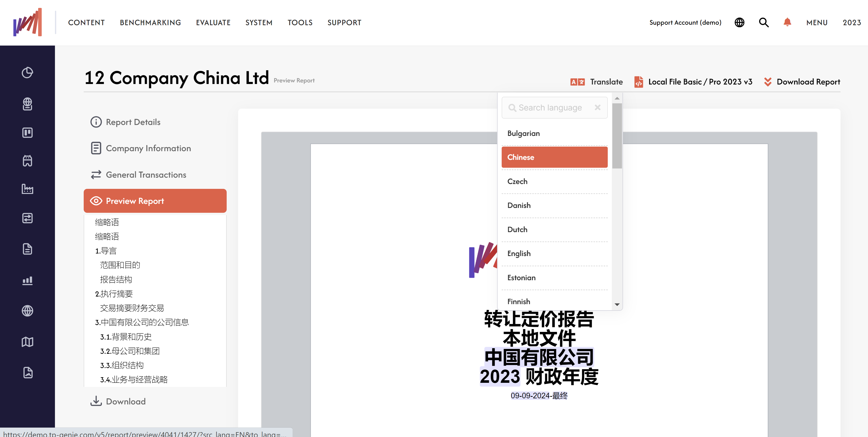Click the TPGenie logo in the header

(28, 22)
